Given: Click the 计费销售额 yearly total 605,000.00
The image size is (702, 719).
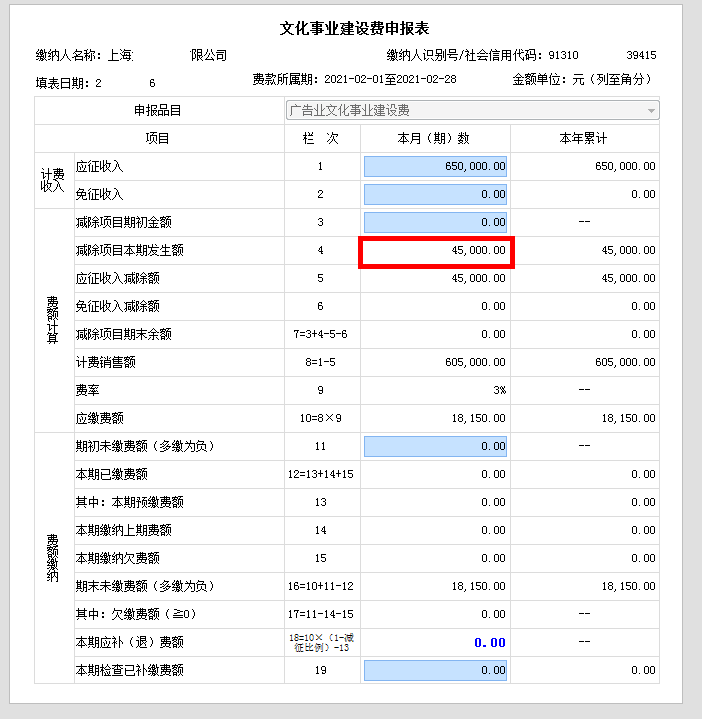Looking at the screenshot, I should click(x=625, y=362).
